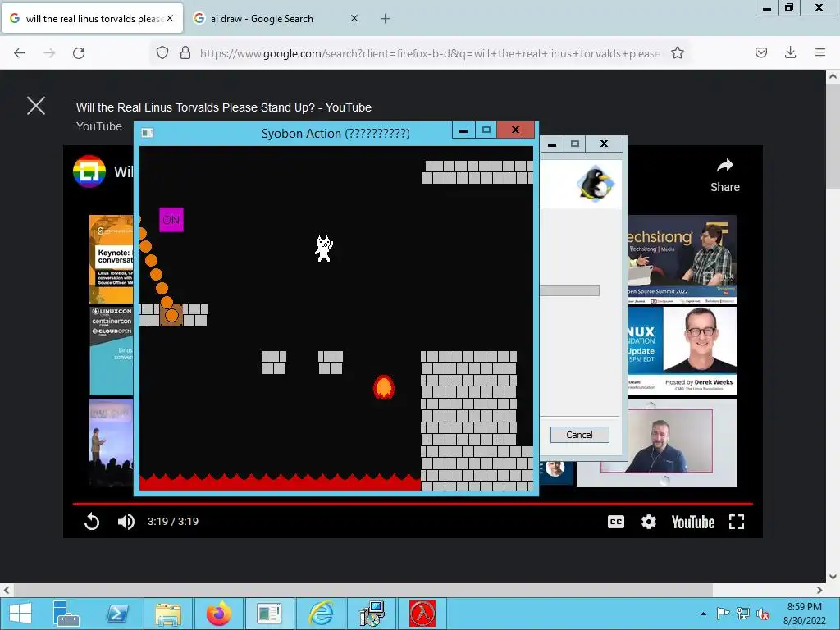The width and height of the screenshot is (840, 630).
Task: Close the video overlay with the X icon
Action: pos(36,106)
